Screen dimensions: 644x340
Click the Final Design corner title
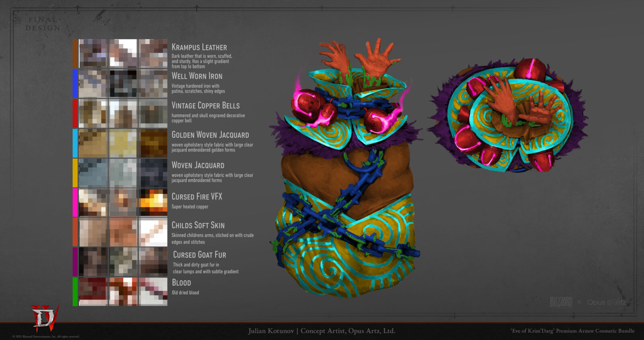point(43,24)
